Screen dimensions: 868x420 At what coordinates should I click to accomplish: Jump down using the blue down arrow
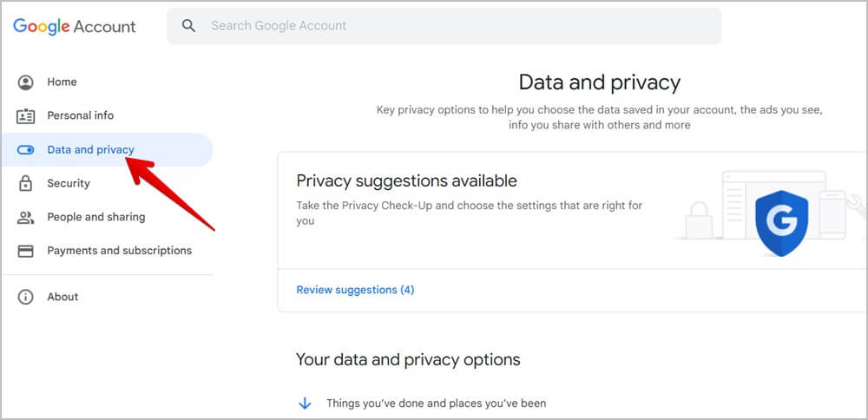[305, 404]
